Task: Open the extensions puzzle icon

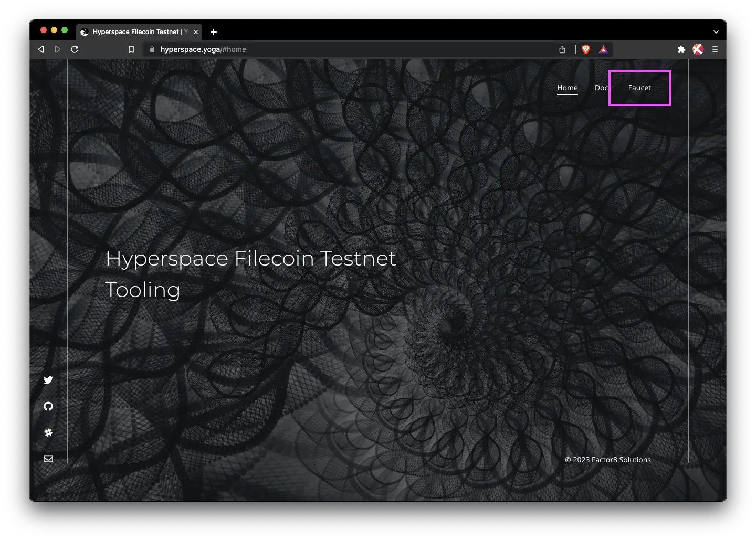Action: [681, 49]
